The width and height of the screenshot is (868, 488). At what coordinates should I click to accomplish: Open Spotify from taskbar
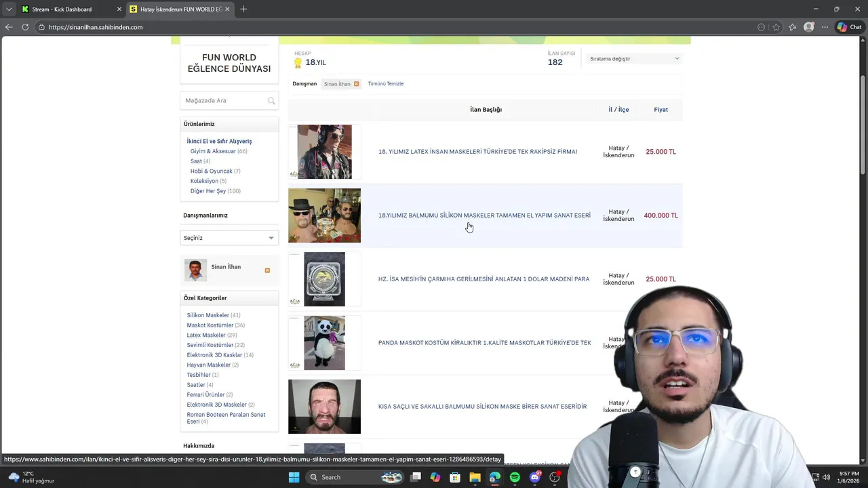tap(515, 477)
